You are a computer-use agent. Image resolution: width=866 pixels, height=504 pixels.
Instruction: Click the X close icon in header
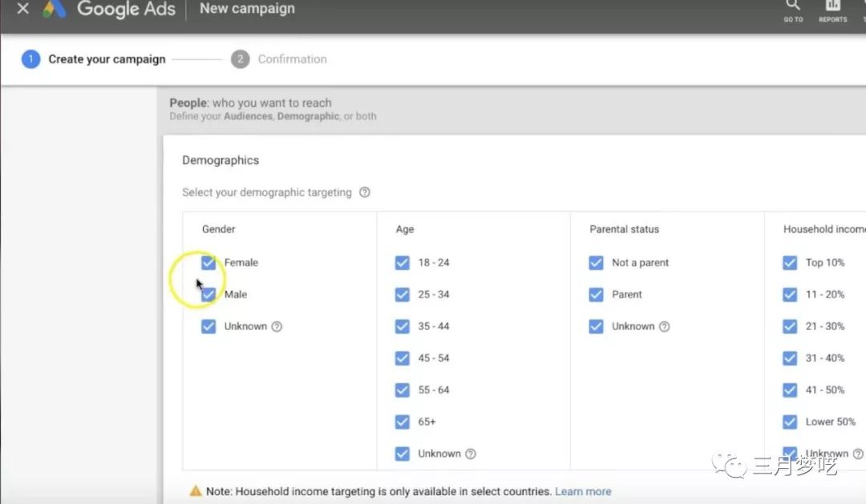click(x=23, y=10)
